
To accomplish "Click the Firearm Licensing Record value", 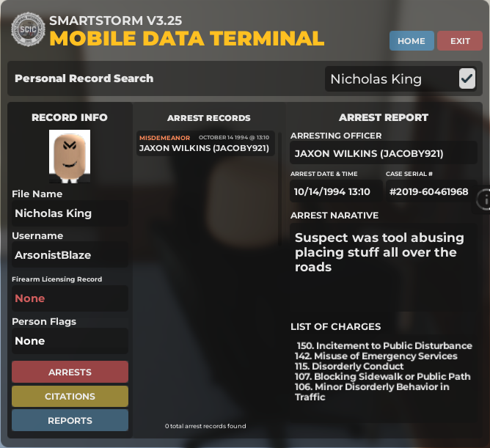I will pos(70,298).
